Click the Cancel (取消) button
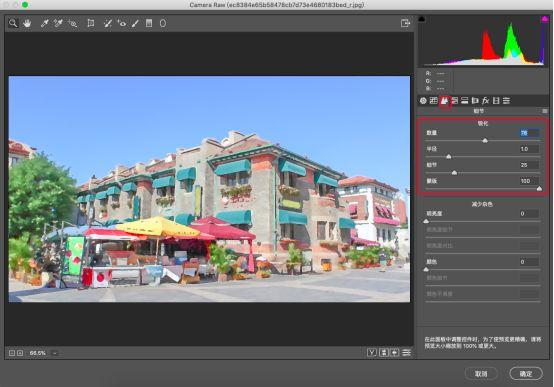This screenshot has height=387, width=554. [481, 374]
